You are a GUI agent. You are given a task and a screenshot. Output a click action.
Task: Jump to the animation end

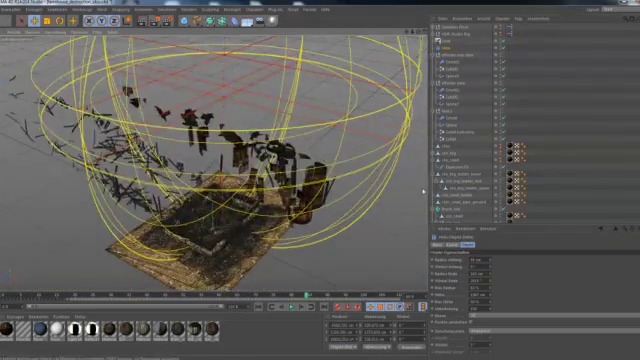click(324, 307)
